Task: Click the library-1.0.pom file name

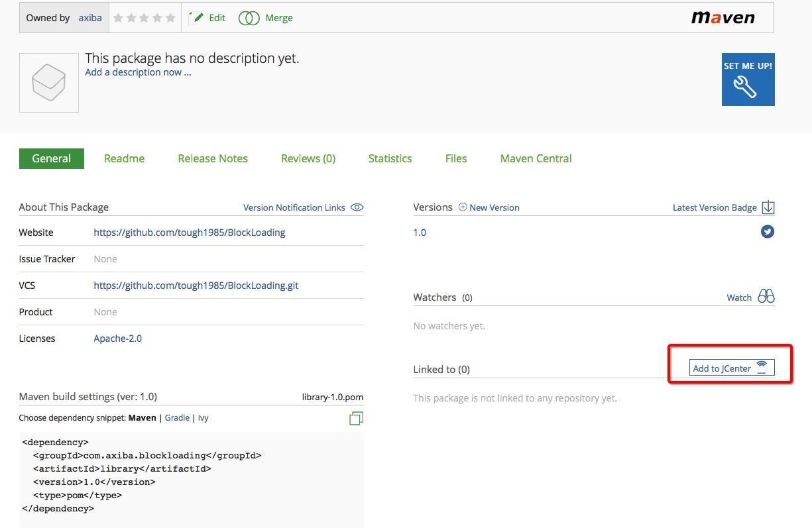Action: (333, 397)
